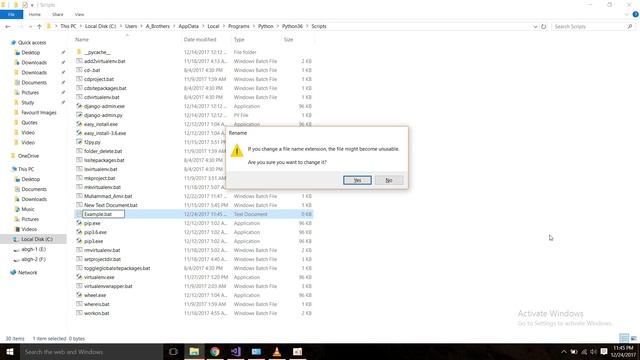Click the wheel.exe application icon

coord(79,295)
